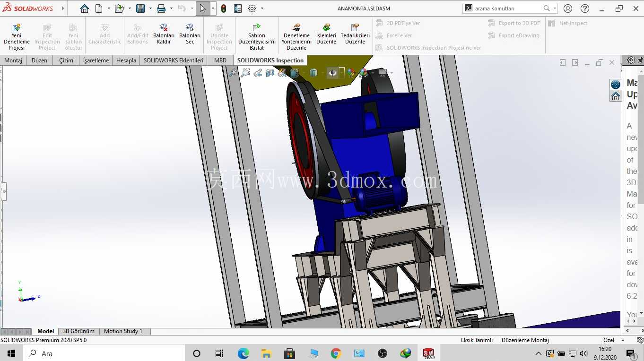644x361 pixels.
Task: Expand Save dropdown arrow
Action: coord(150,9)
